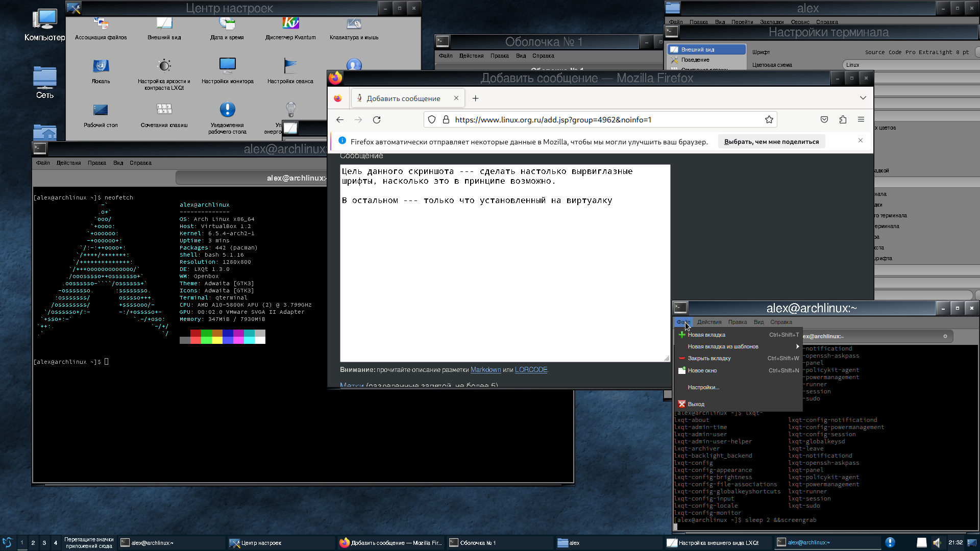980x551 pixels.
Task: Select Внешний вид in terminal settings sidebar
Action: [x=707, y=49]
